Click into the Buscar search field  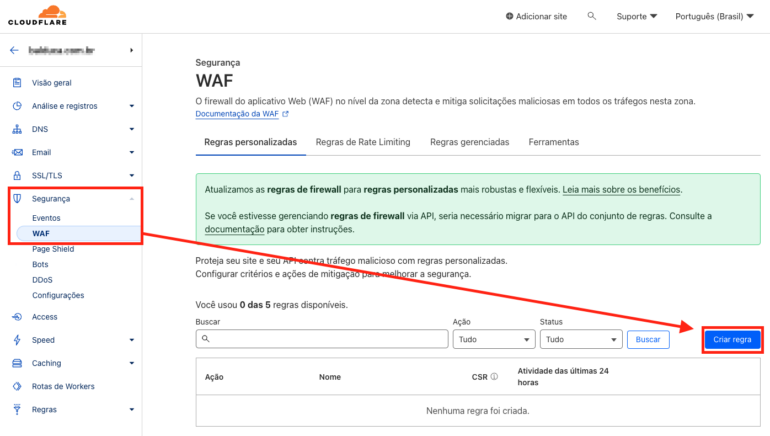[322, 339]
